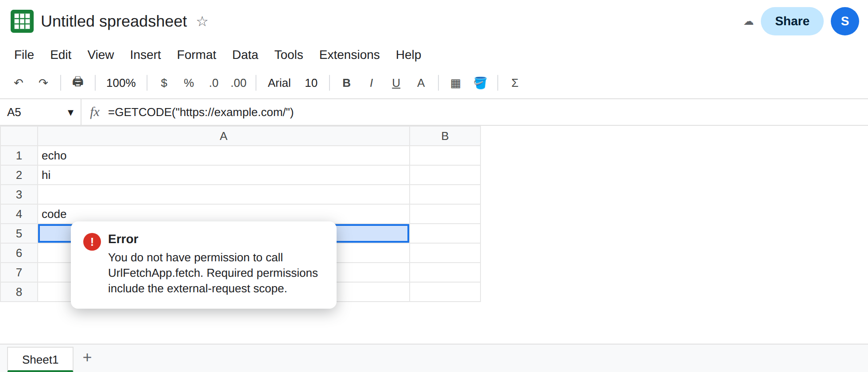Toggle italic formatting
The height and width of the screenshot is (372, 868).
click(x=371, y=83)
